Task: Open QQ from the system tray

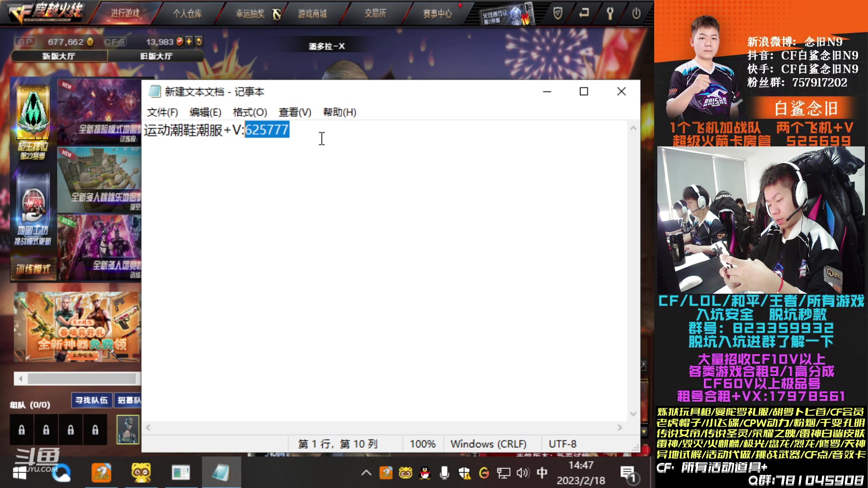Action: pyautogui.click(x=425, y=473)
